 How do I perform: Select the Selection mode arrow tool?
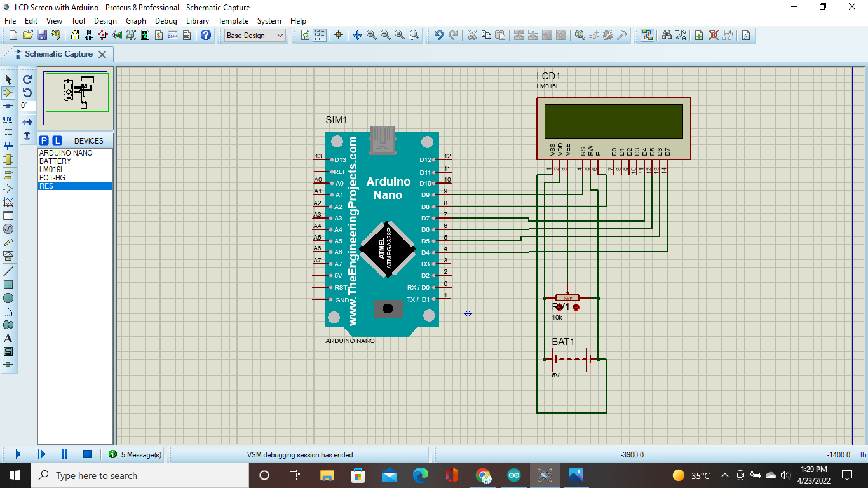8,79
